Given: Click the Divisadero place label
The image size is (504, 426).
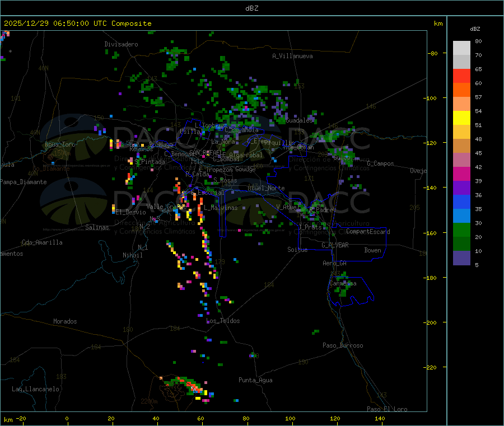Looking at the screenshot, I should (x=121, y=44).
